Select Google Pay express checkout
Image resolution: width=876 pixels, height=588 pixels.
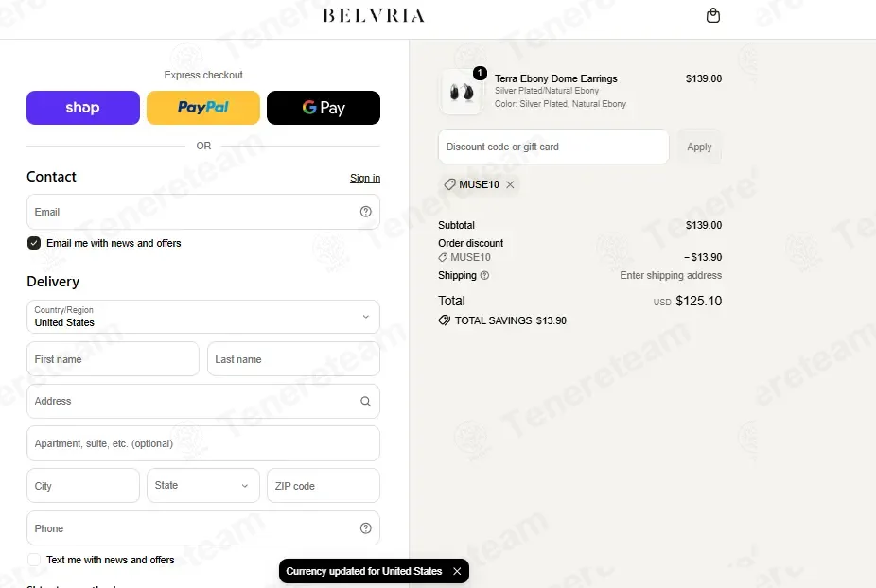coord(324,108)
